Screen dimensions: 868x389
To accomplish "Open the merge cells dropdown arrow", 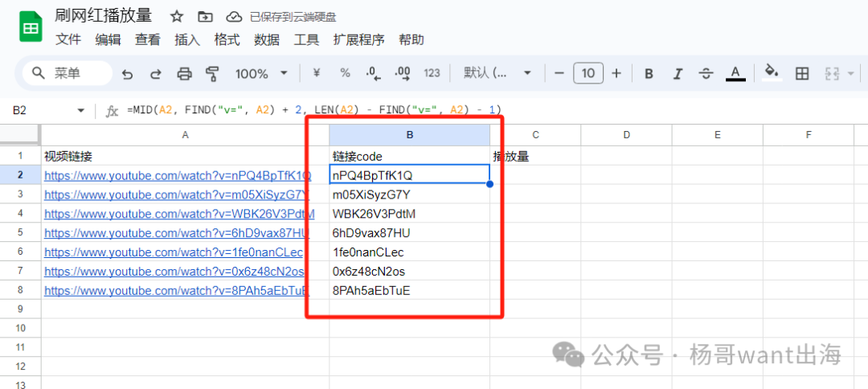I will coord(851,74).
